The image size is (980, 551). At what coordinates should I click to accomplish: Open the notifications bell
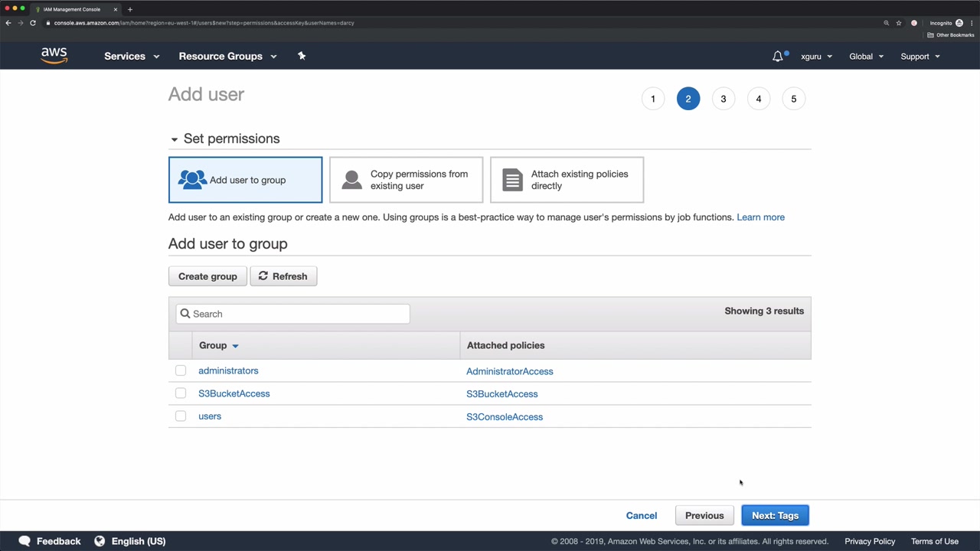(x=778, y=56)
